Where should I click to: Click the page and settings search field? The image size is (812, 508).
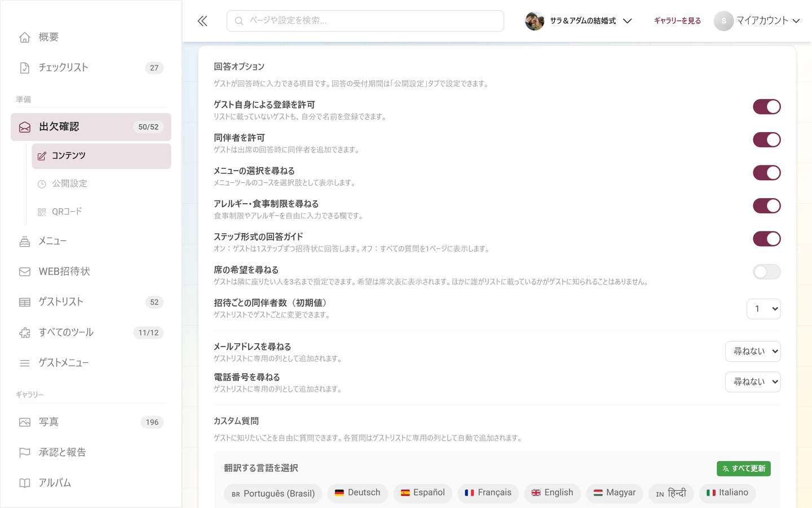pyautogui.click(x=365, y=21)
